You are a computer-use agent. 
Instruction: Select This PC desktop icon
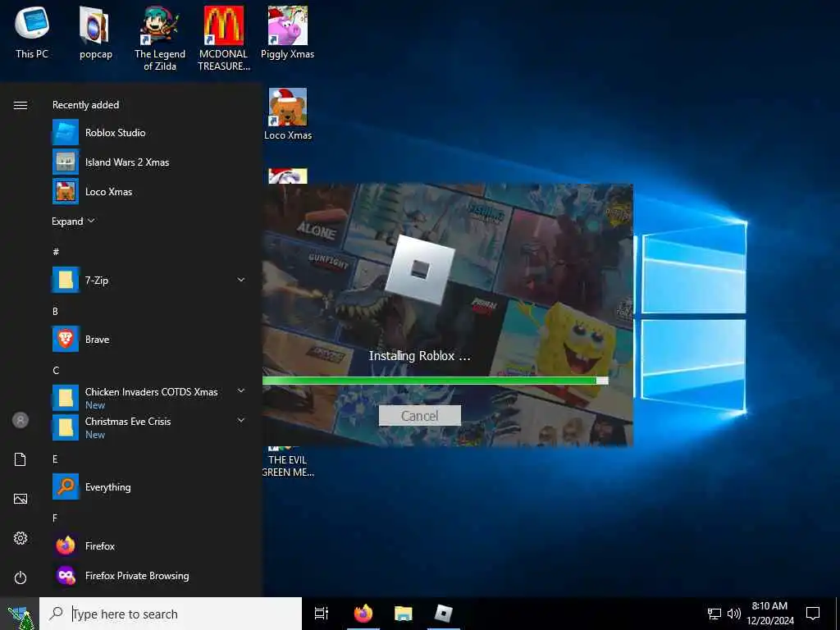32,32
